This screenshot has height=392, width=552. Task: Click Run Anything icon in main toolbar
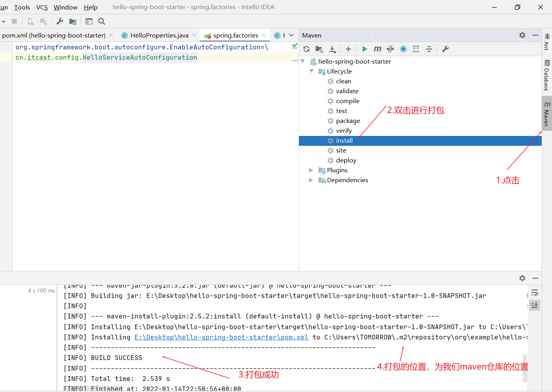tap(89, 21)
